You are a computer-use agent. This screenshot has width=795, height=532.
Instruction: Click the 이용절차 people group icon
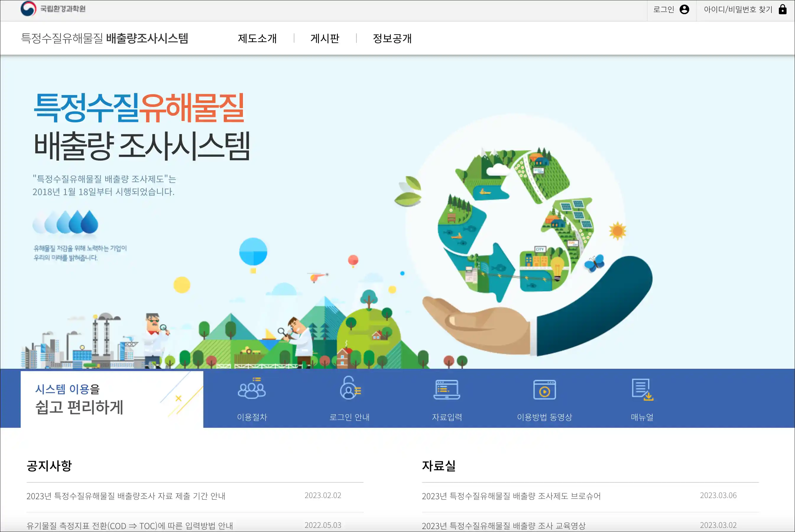pos(252,389)
